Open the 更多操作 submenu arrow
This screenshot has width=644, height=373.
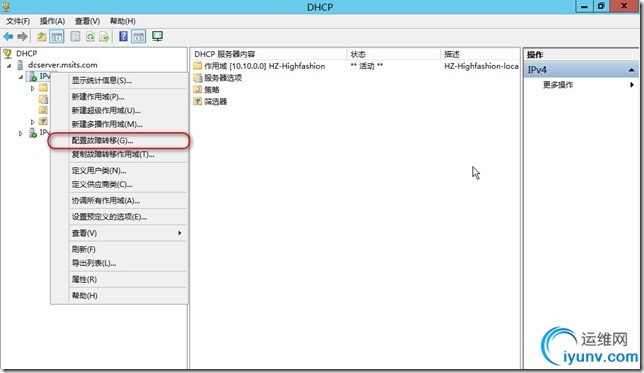point(632,85)
